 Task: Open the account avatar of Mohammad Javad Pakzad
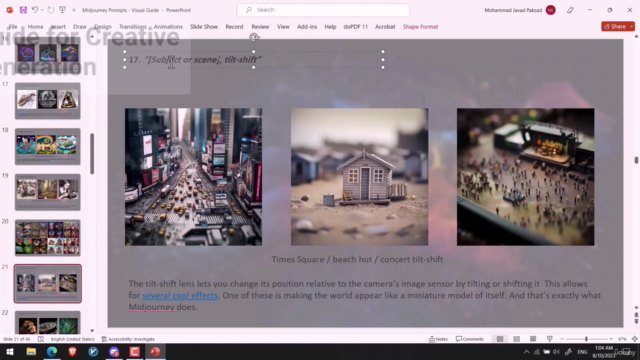point(550,10)
